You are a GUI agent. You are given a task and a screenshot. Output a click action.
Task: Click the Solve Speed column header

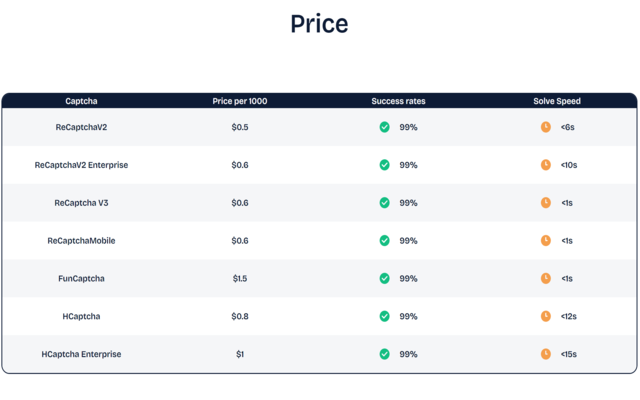tap(557, 101)
